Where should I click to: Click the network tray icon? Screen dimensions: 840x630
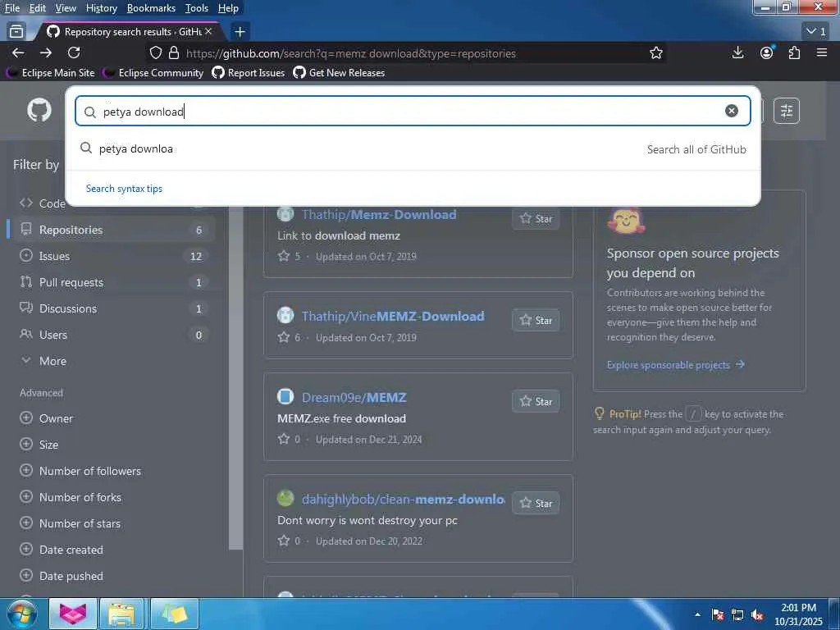click(x=737, y=615)
